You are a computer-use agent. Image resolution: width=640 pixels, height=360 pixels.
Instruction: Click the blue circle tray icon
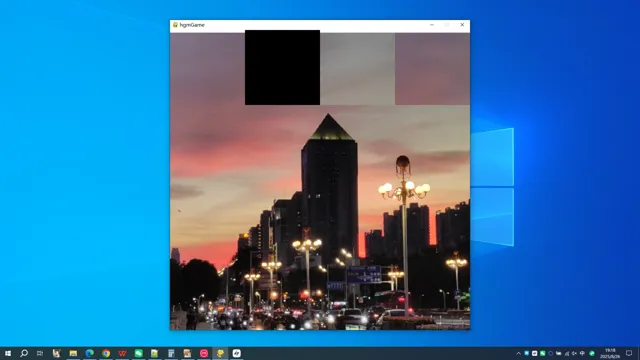(551, 353)
